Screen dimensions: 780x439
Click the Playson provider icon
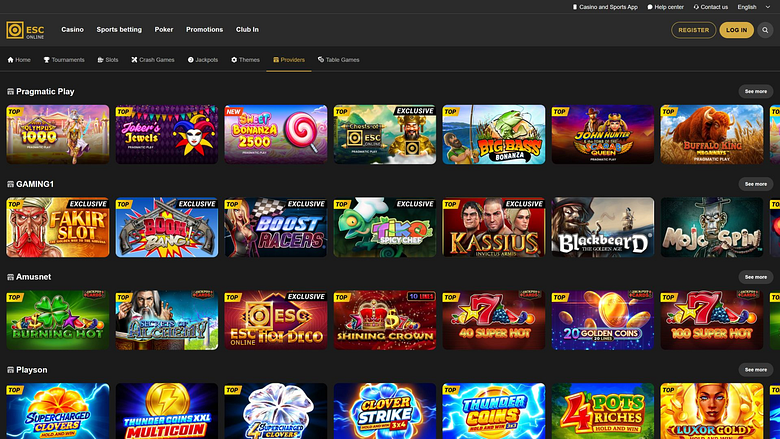[x=10, y=370]
